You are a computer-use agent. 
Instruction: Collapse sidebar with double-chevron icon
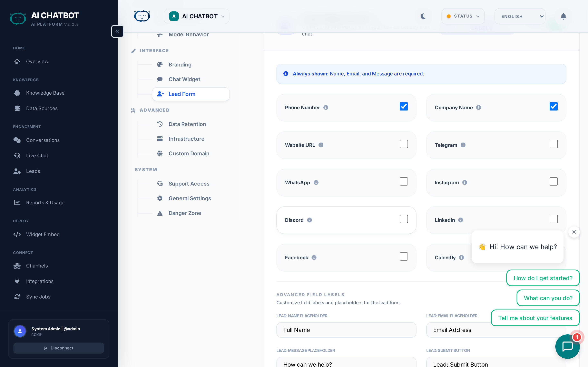pyautogui.click(x=117, y=31)
